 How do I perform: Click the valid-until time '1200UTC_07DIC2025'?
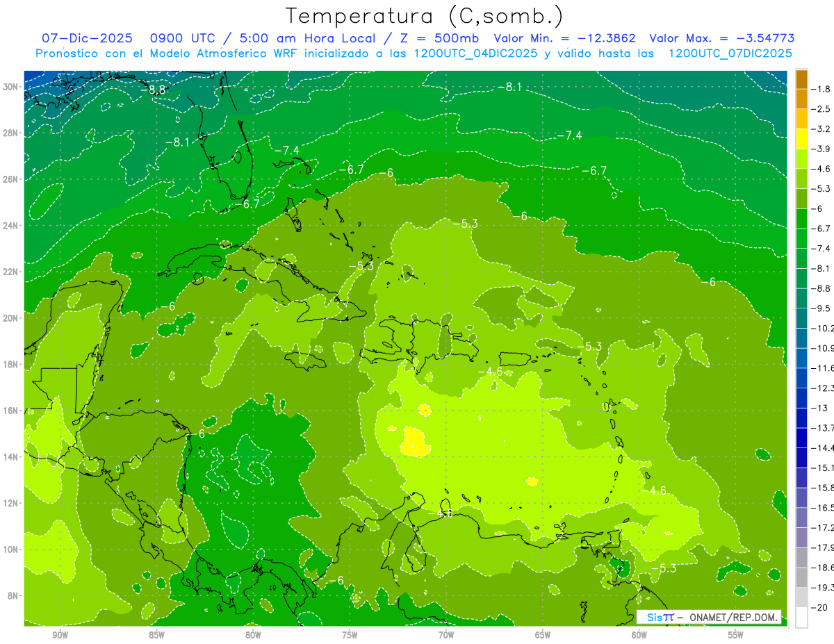pyautogui.click(x=730, y=53)
